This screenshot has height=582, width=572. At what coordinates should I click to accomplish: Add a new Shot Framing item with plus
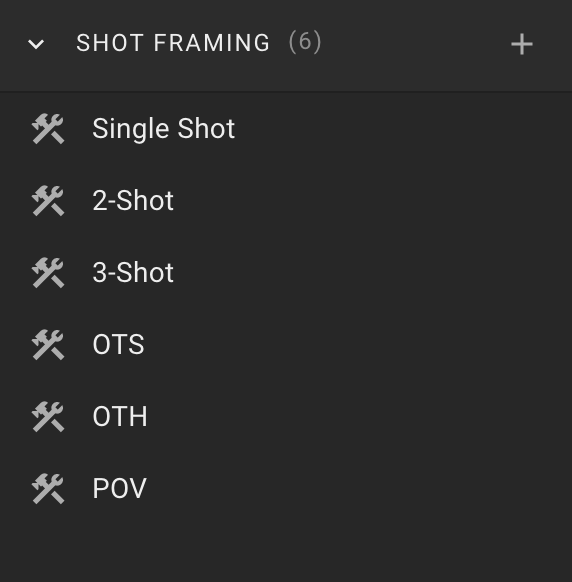522,44
